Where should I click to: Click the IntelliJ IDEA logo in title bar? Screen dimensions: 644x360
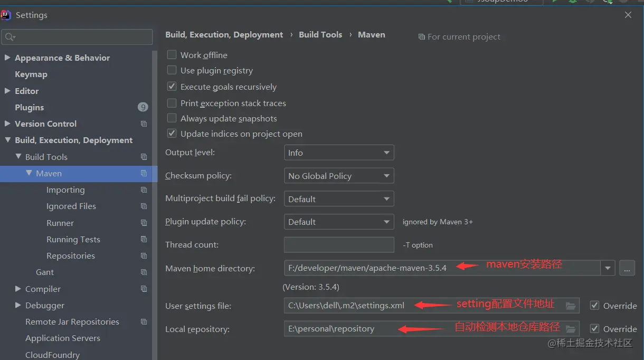click(x=6, y=15)
